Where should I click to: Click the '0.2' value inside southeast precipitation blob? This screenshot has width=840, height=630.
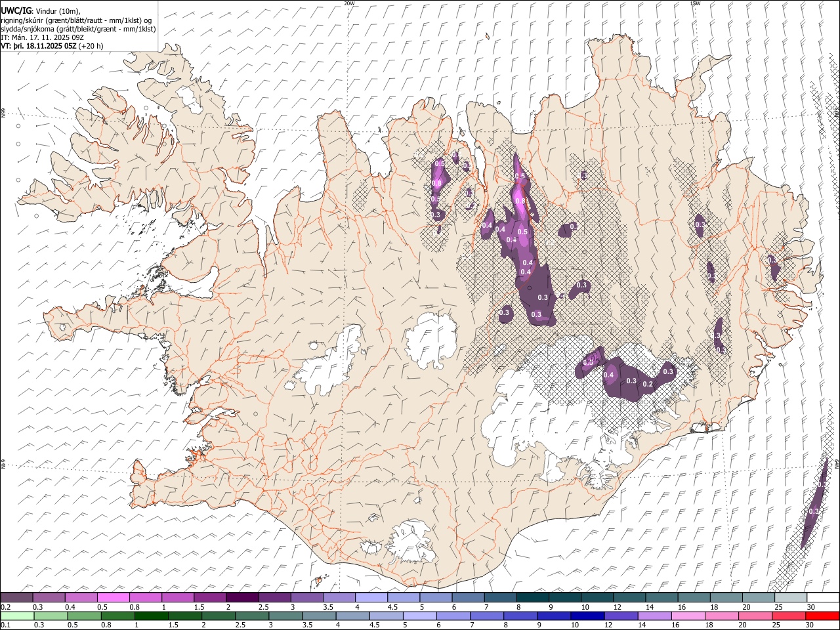tap(648, 384)
